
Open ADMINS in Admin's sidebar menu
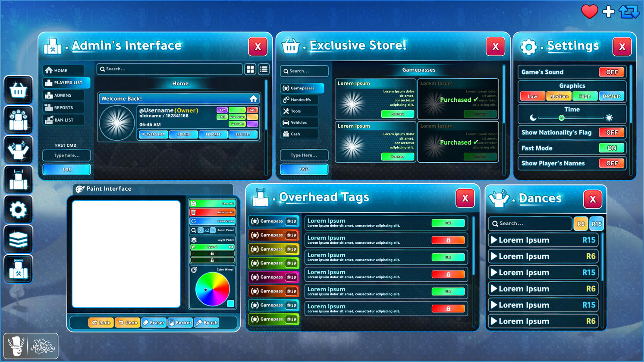point(64,95)
